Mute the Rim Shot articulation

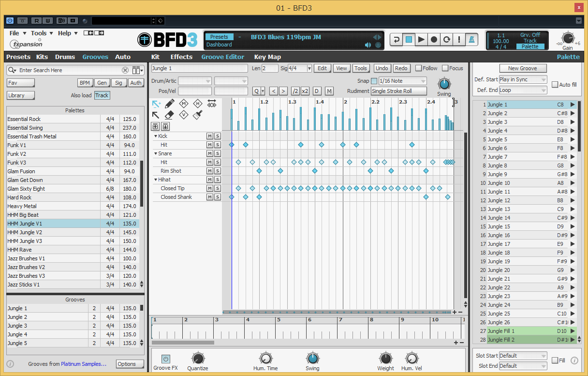pyautogui.click(x=210, y=171)
